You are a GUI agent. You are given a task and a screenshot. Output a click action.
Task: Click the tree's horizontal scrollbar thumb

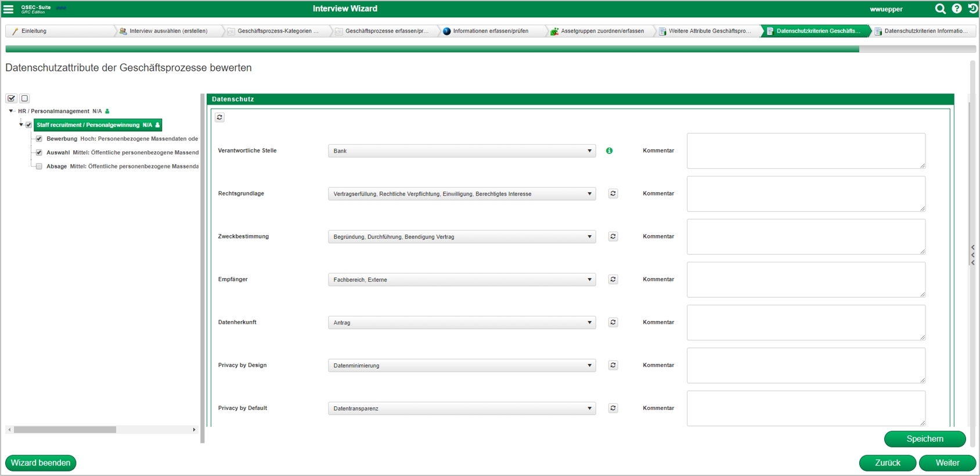point(65,430)
